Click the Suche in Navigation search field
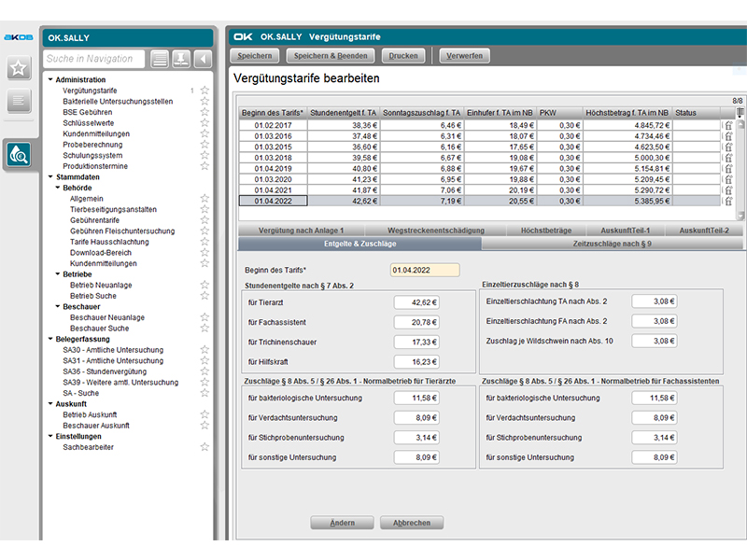Viewport: 747px width, 560px height. pos(95,59)
